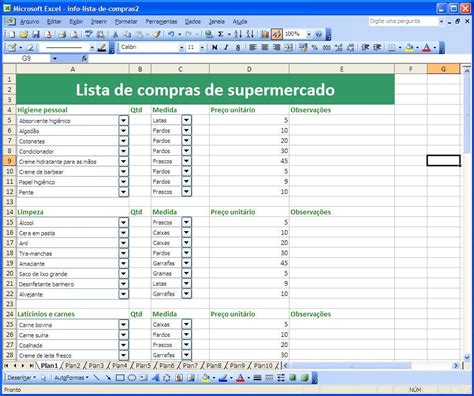Toggle Bold (N) formatting

215,48
